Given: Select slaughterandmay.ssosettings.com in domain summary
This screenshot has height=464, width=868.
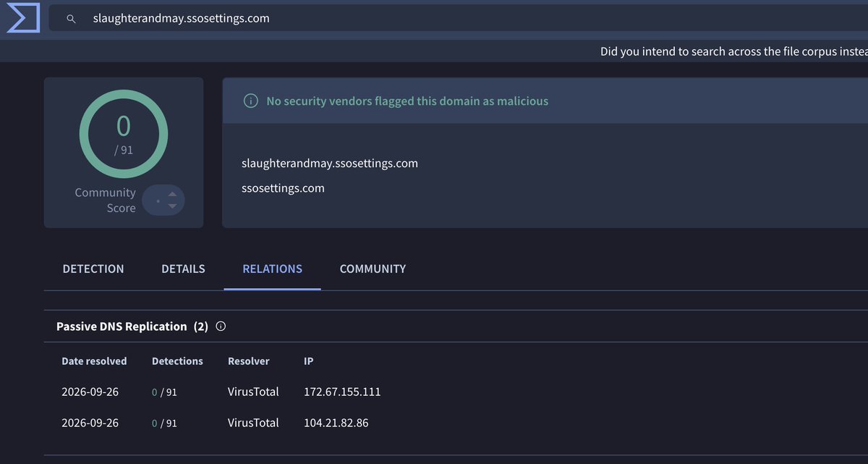Looking at the screenshot, I should [330, 164].
